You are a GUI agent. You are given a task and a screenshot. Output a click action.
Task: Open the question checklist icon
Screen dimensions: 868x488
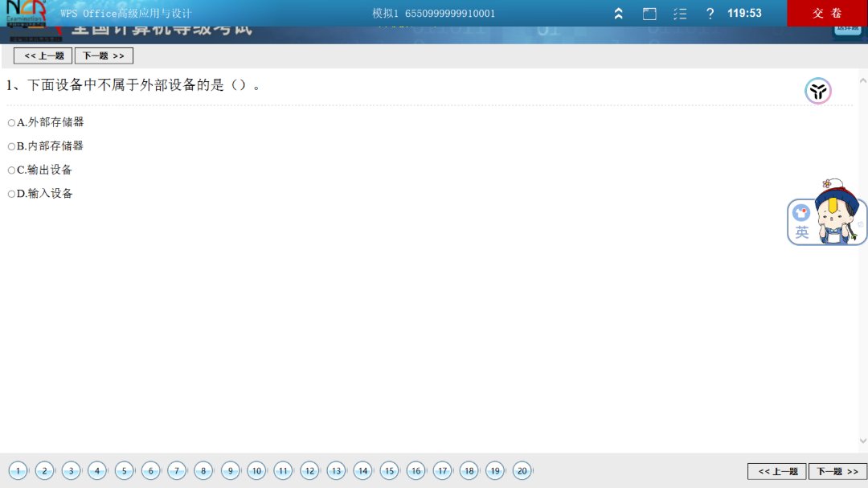click(x=680, y=14)
